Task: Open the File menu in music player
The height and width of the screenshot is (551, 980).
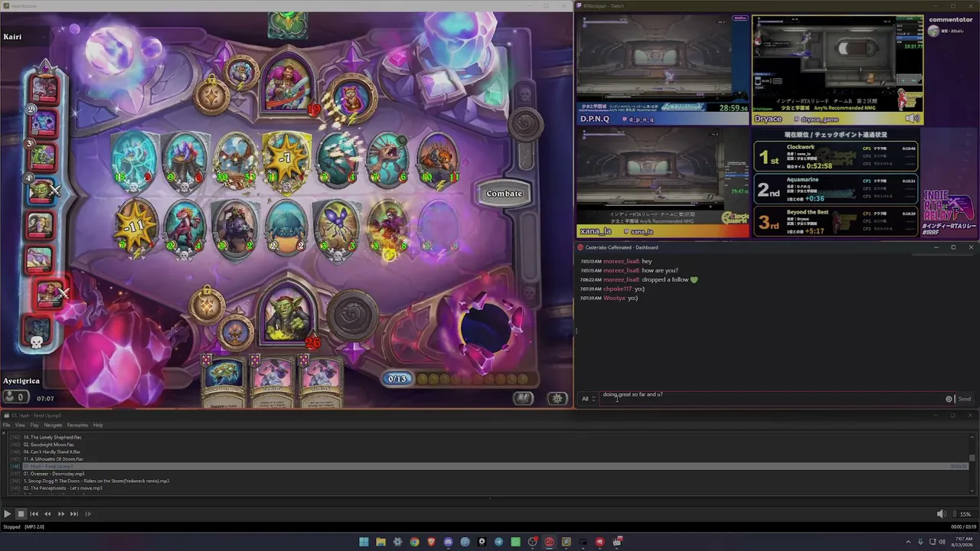Action: (6, 425)
